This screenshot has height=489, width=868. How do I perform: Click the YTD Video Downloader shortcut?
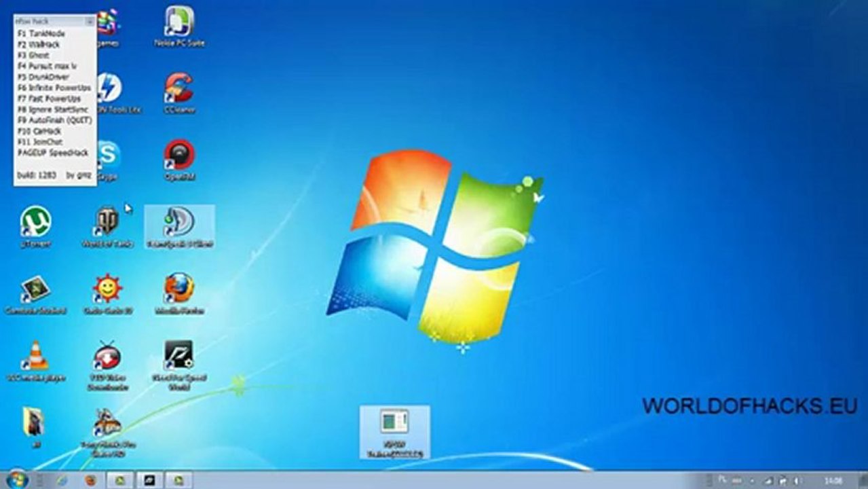point(107,365)
